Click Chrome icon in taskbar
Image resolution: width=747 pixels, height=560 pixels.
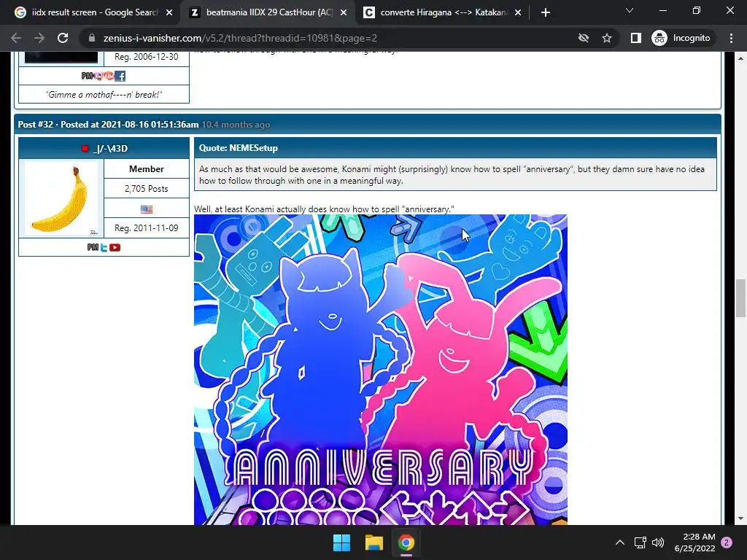pos(406,542)
